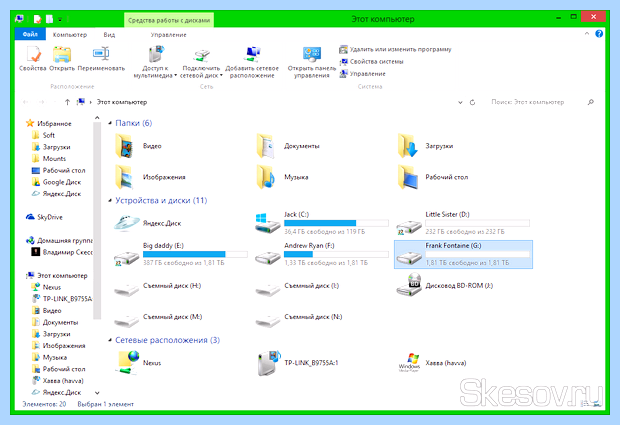Viewport: 620px width, 425px height.
Task: Select the Jack (C:) drive
Action: (x=322, y=223)
